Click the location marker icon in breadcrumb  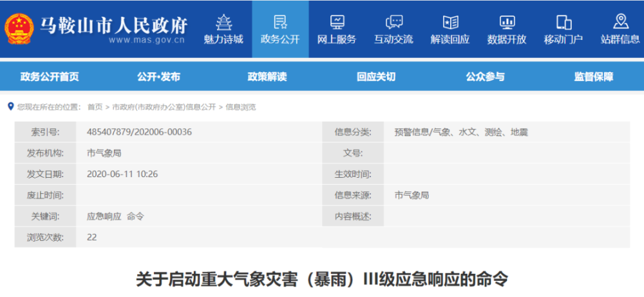[11, 107]
